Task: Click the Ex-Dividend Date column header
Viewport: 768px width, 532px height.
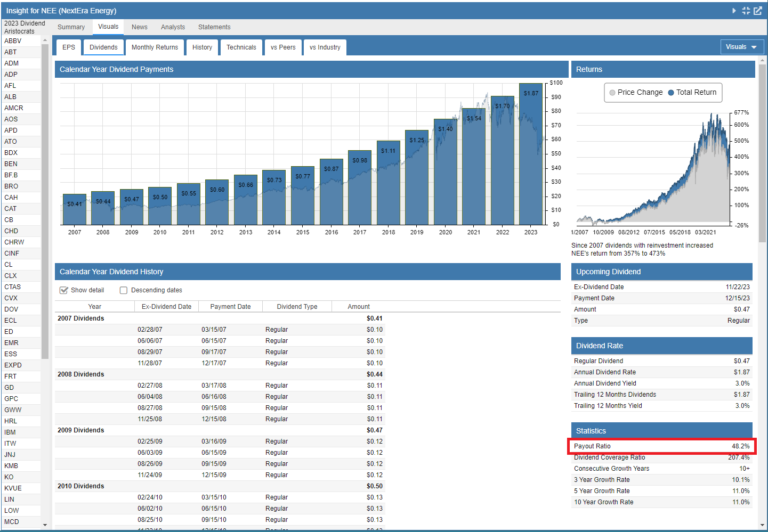Action: [166, 307]
